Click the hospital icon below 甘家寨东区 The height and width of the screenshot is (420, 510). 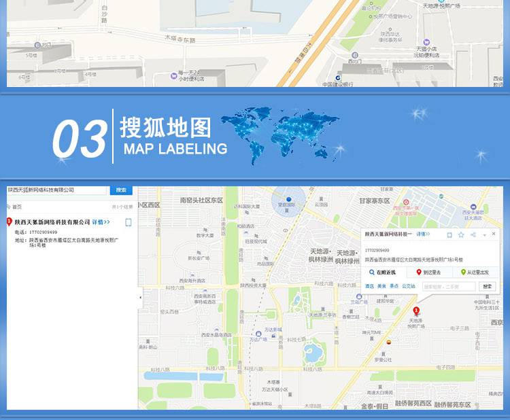[x=406, y=203]
